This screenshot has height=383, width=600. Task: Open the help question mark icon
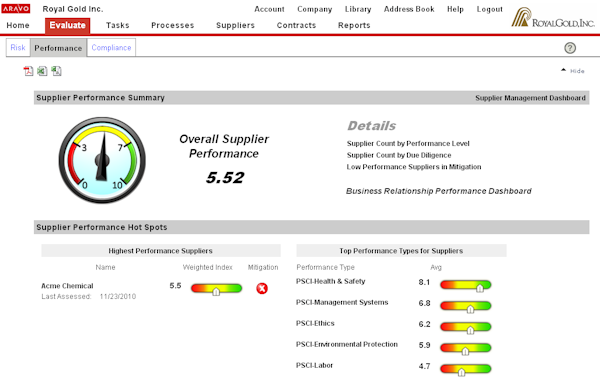click(x=570, y=48)
